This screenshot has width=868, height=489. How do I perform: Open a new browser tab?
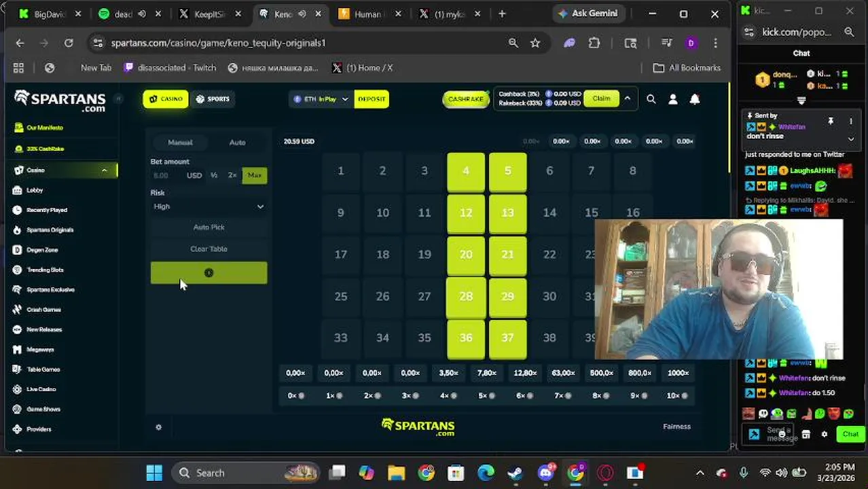click(x=502, y=14)
